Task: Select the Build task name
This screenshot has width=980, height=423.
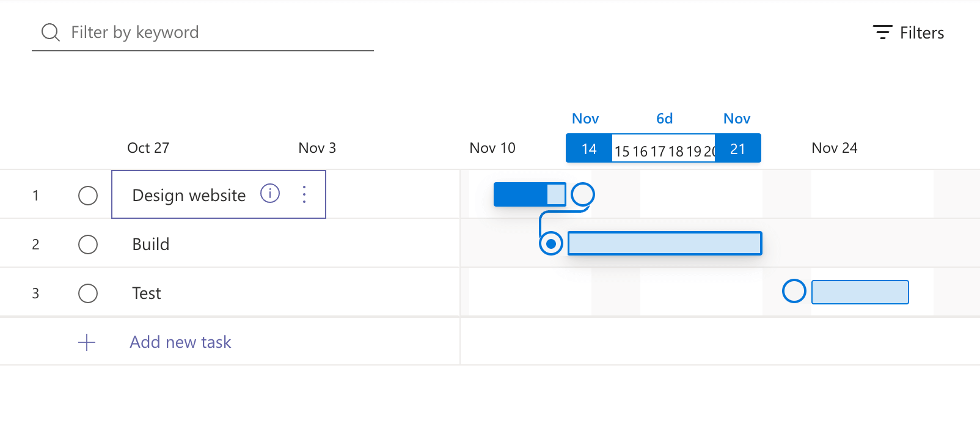Action: 151,245
